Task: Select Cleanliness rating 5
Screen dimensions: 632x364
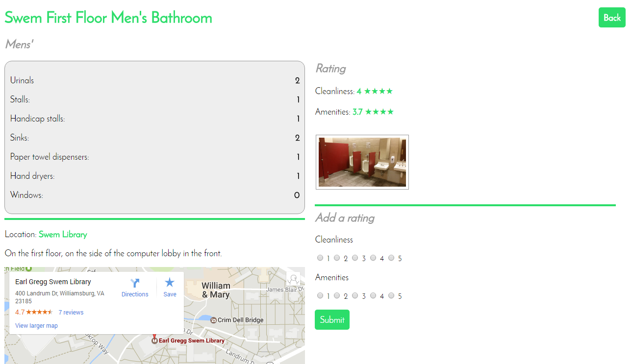Action: point(391,258)
